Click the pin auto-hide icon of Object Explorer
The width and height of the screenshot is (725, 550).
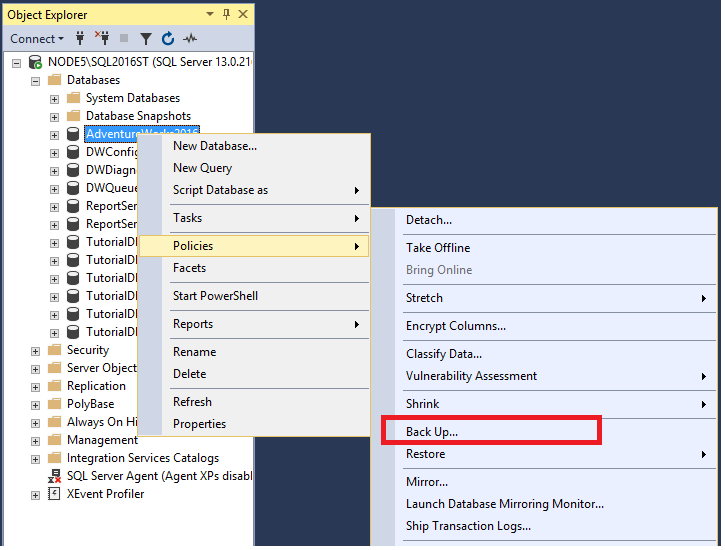coord(226,14)
